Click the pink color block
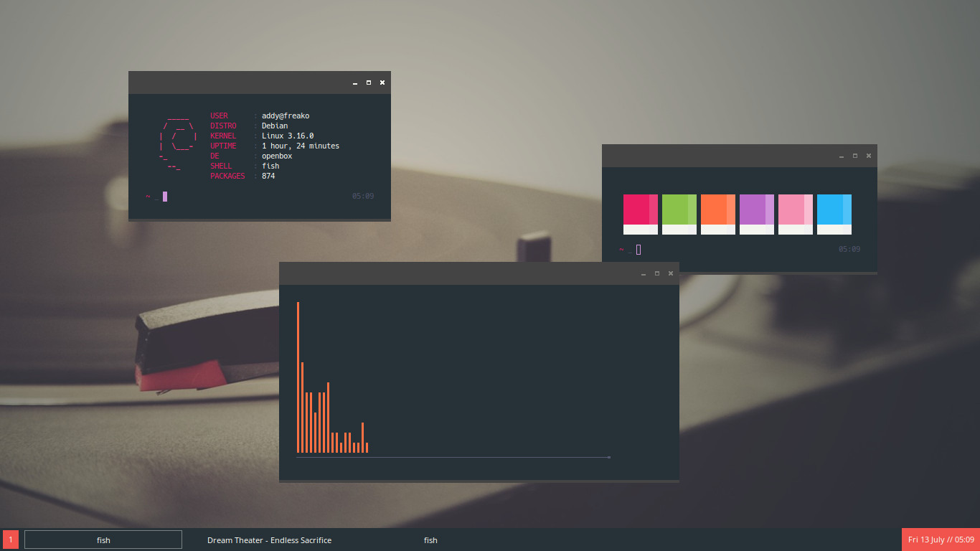Image resolution: width=980 pixels, height=551 pixels. tap(796, 215)
